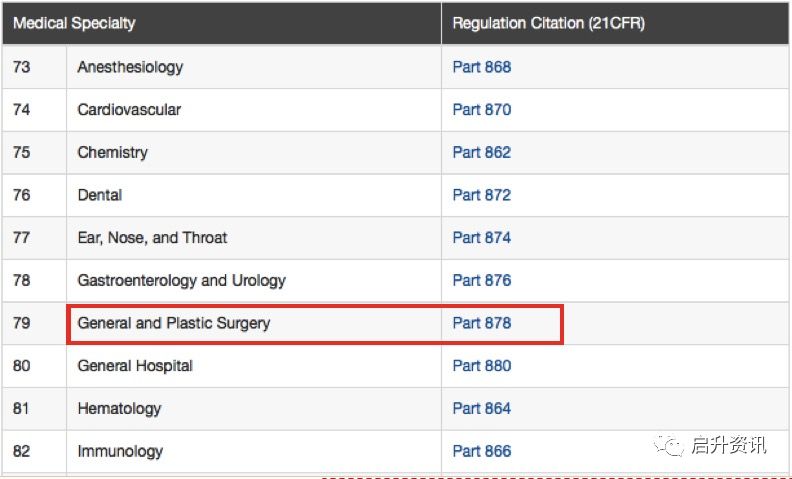Select the Part 876 link
792x479 pixels.
coord(481,280)
